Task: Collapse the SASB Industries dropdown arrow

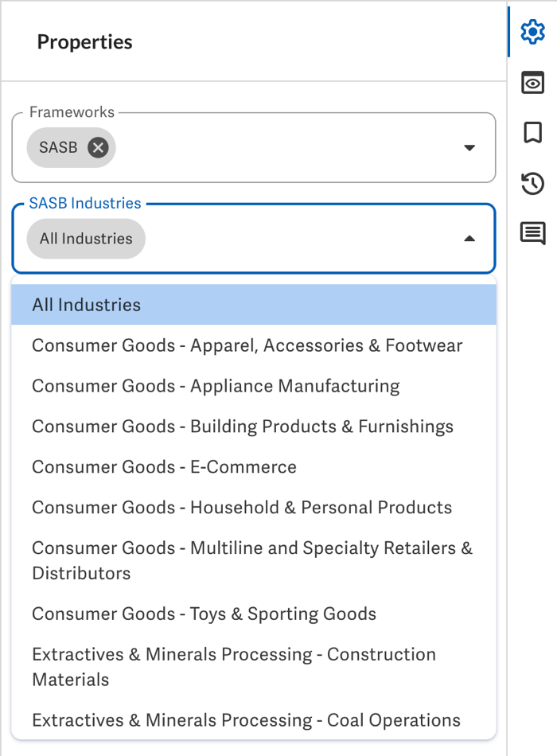Action: (x=469, y=239)
